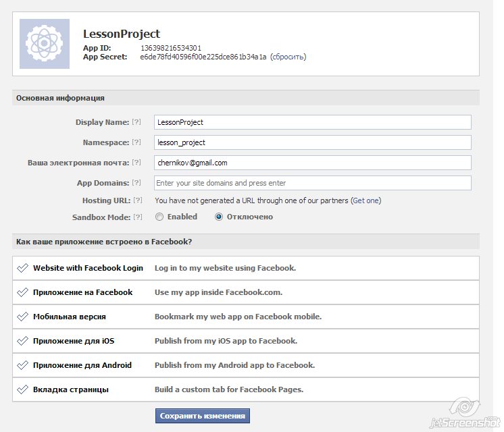This screenshot has width=504, height=432.
Task: Focus the Display Name input field
Action: click(312, 122)
